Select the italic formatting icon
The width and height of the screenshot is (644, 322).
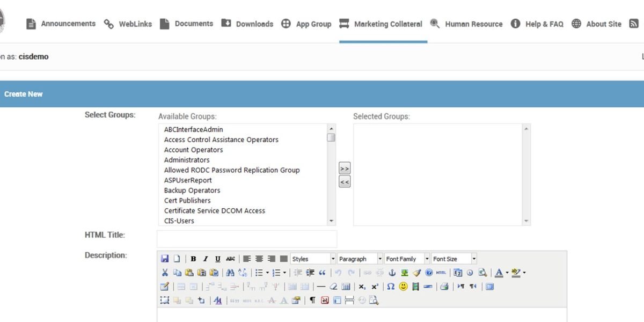click(x=206, y=258)
